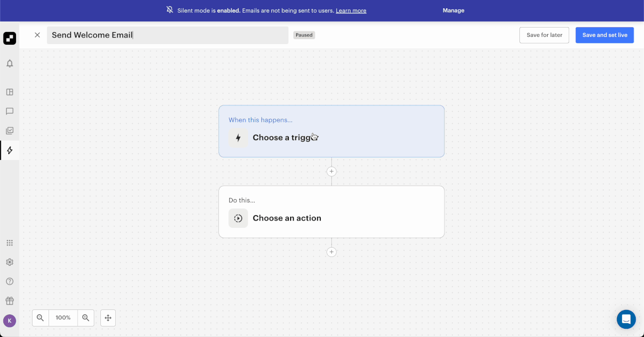Open the Learn more link
Screen dimensions: 644x337
click(x=351, y=10)
